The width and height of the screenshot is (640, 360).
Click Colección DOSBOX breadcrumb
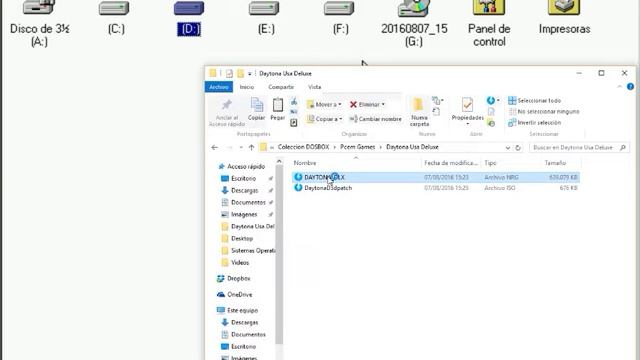(x=303, y=147)
